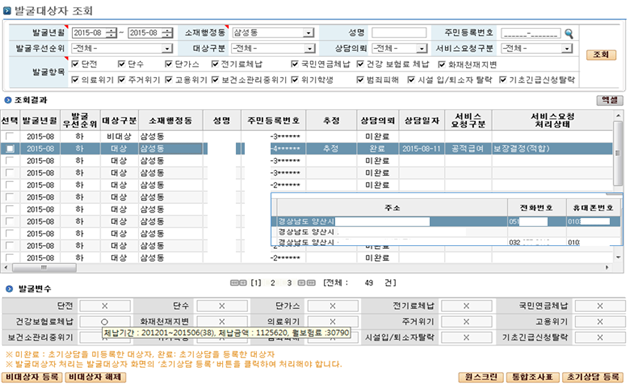Click the 발굴변수 section bullet icon
629x392 pixels.
pyautogui.click(x=9, y=288)
